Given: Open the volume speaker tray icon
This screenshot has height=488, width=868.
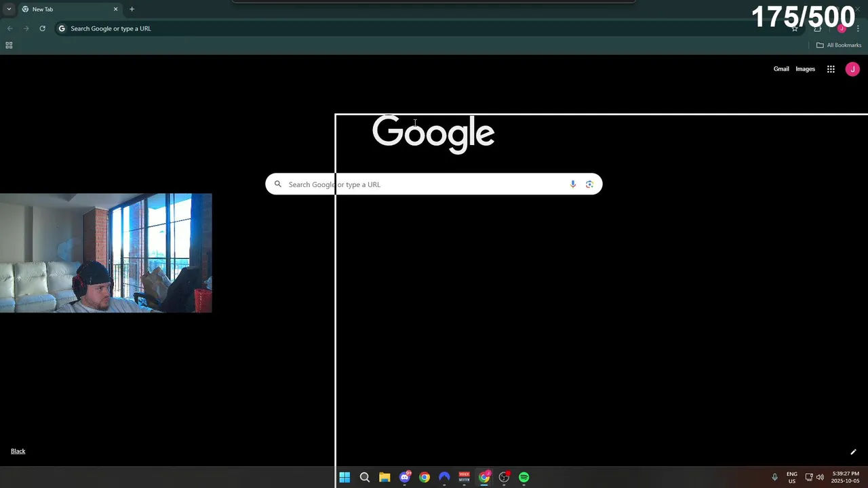Looking at the screenshot, I should coord(820,477).
